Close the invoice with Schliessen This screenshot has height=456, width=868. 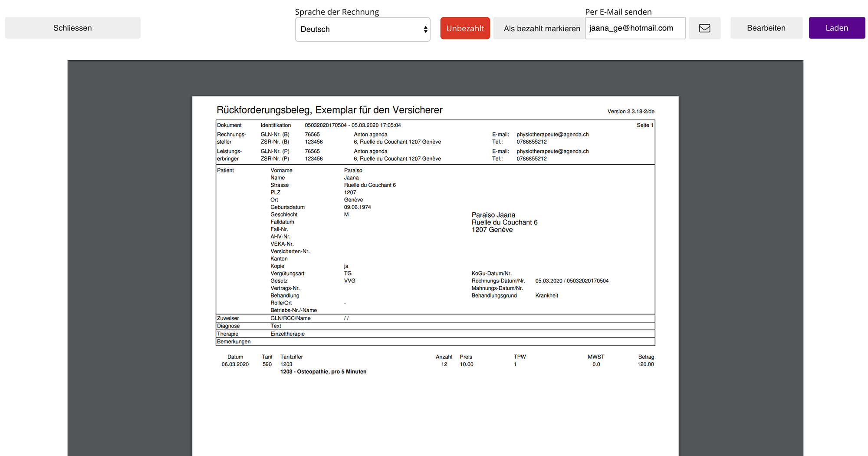72,28
